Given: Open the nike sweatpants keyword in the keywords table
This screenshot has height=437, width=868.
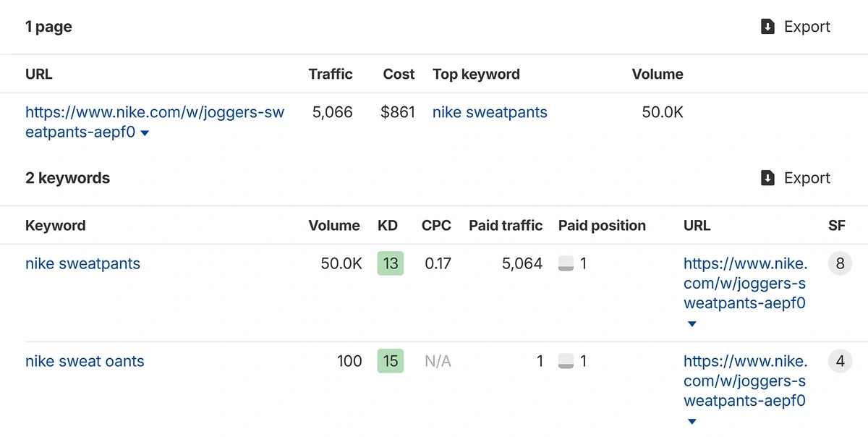Looking at the screenshot, I should [x=82, y=263].
